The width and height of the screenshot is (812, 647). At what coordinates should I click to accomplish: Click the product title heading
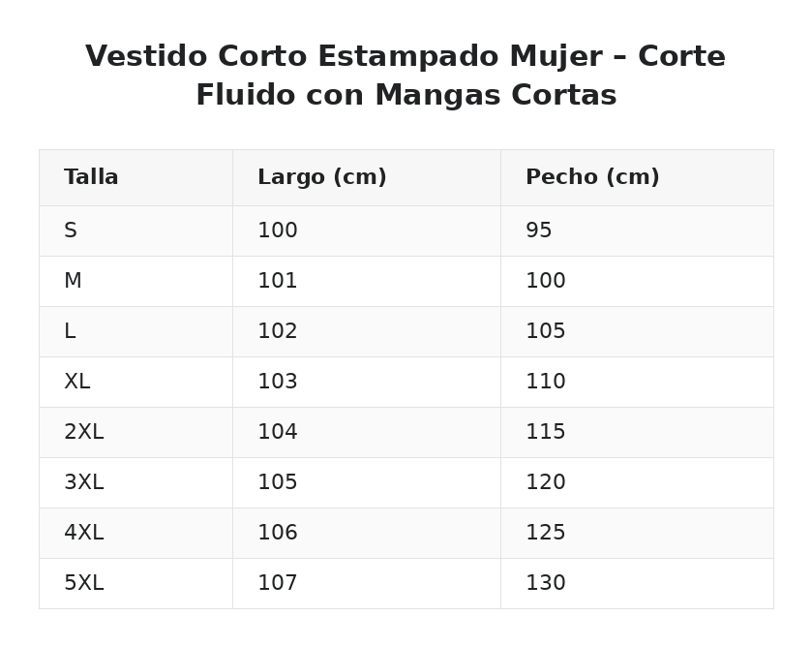(406, 76)
